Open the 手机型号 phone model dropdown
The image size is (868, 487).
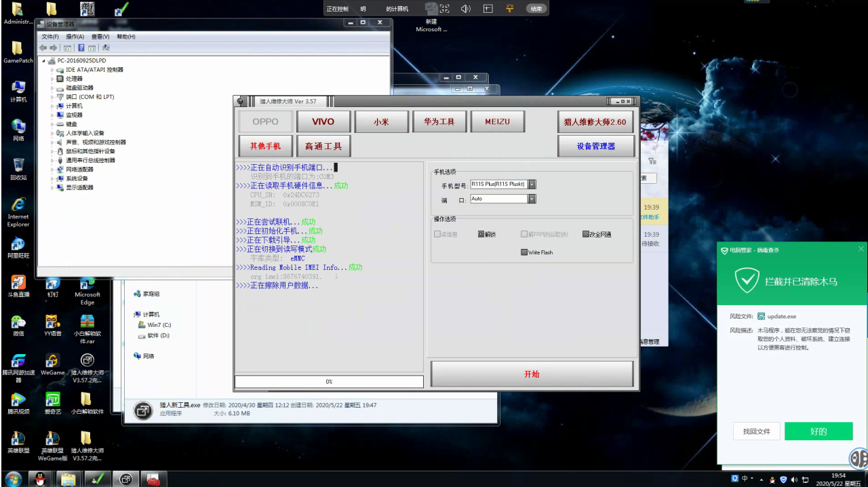coord(532,184)
